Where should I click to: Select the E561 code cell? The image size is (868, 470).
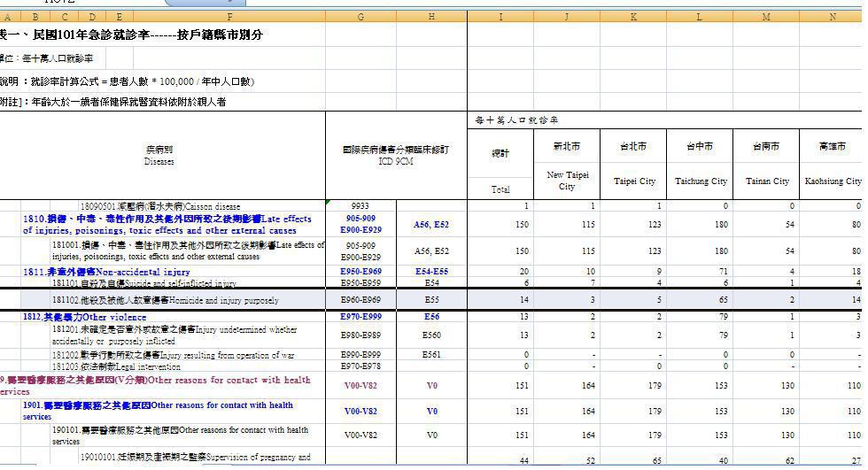click(432, 354)
